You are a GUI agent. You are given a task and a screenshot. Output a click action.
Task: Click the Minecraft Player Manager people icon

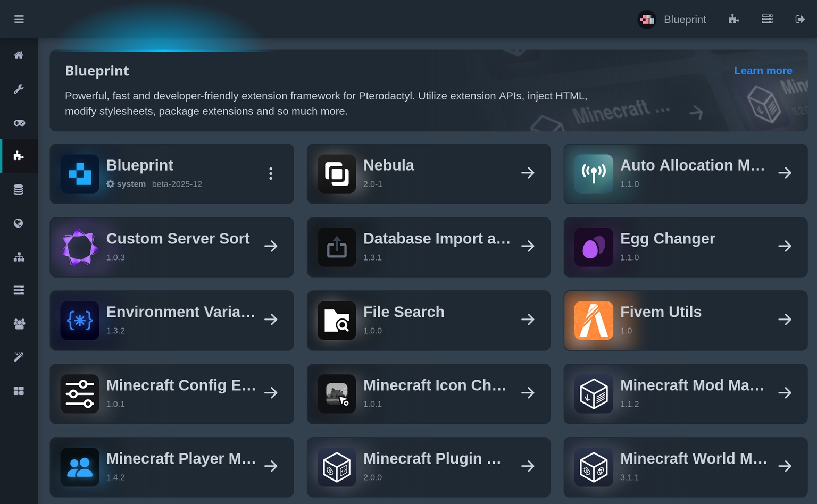point(80,467)
